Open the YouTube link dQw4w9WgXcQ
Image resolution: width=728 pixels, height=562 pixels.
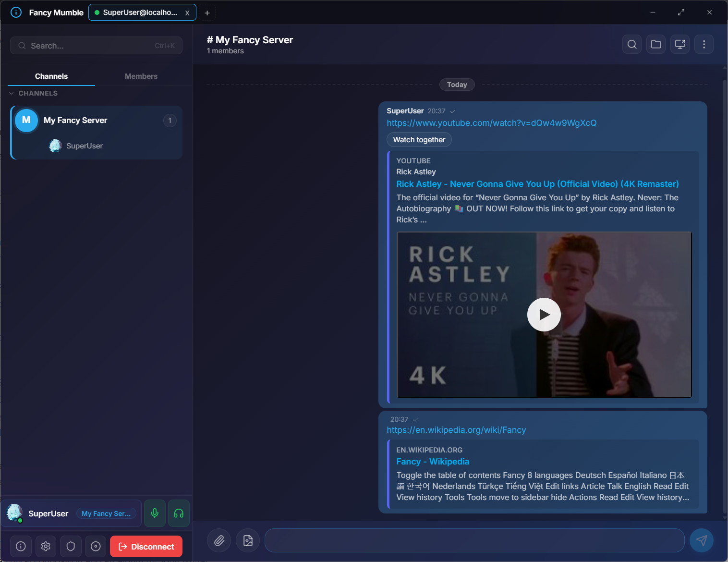click(x=492, y=123)
